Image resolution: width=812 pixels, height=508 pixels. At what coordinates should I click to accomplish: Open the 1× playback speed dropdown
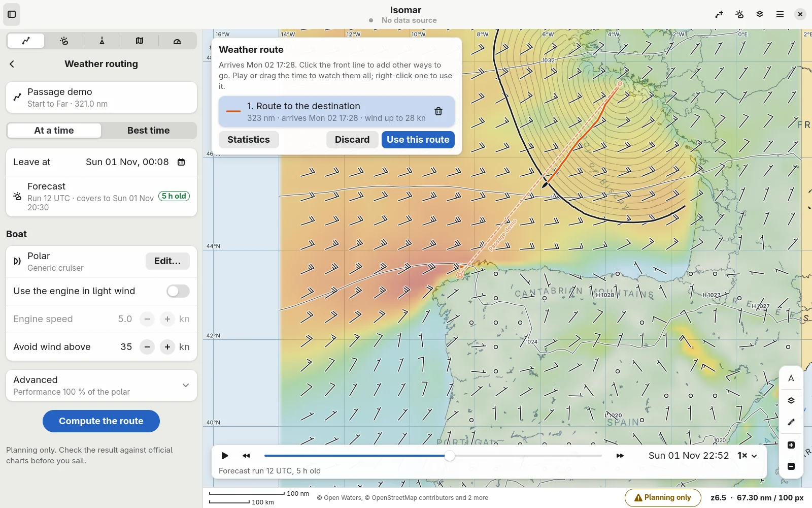tap(747, 456)
